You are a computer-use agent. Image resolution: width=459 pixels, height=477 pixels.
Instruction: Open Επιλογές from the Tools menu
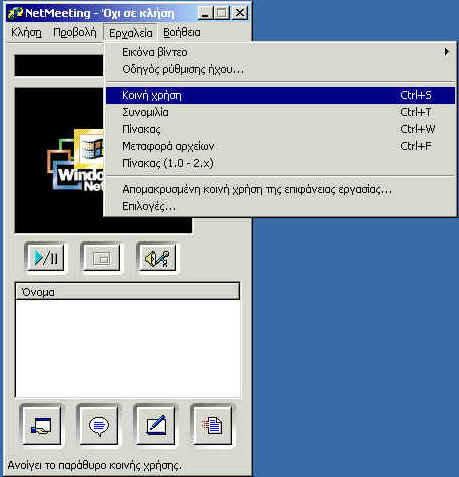[x=280, y=206]
